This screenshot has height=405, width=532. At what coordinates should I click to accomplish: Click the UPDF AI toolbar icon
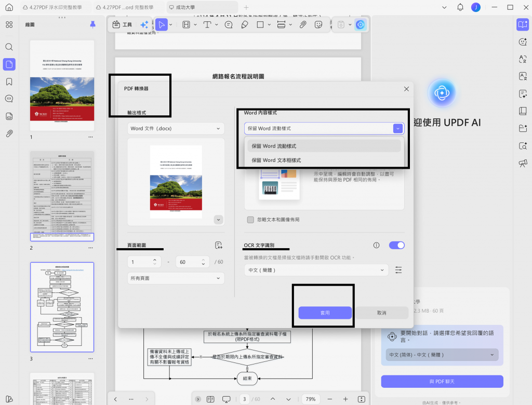pyautogui.click(x=361, y=24)
